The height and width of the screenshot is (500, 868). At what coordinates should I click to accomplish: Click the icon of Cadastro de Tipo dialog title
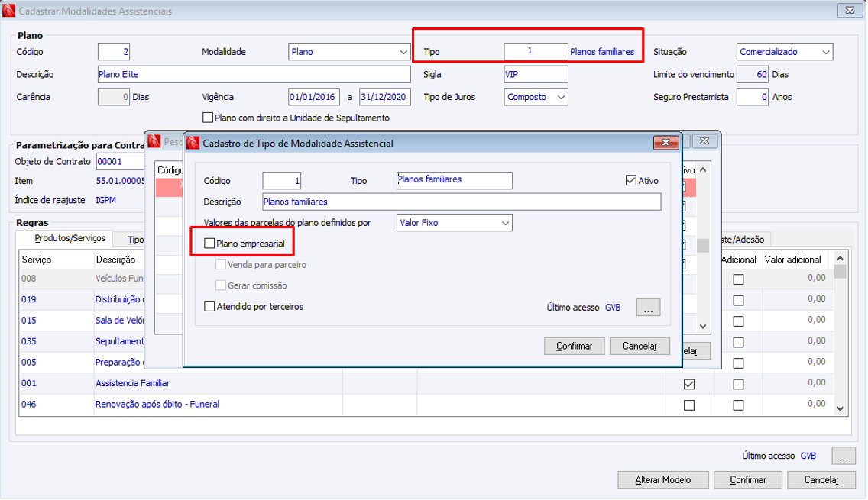coord(193,144)
